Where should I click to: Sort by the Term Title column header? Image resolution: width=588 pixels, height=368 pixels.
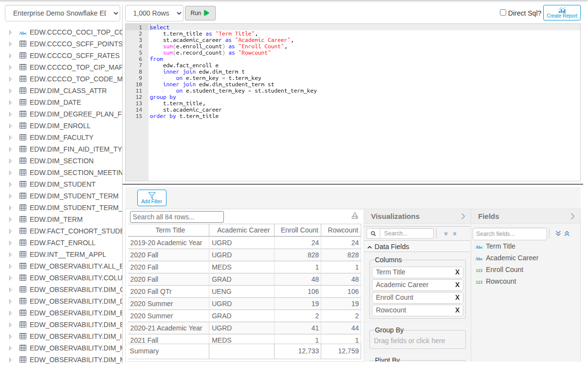[x=170, y=230]
